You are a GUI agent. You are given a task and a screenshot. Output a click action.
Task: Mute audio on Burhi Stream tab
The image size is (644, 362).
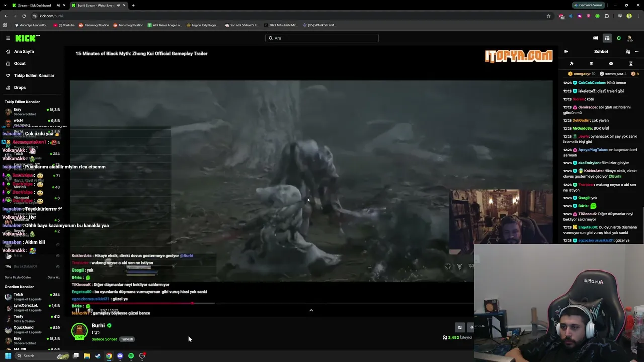click(x=118, y=5)
